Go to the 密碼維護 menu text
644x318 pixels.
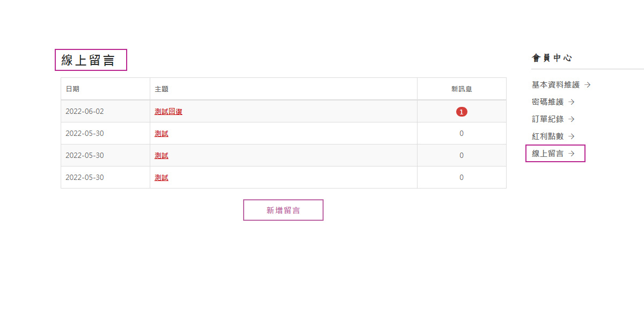[x=548, y=102]
